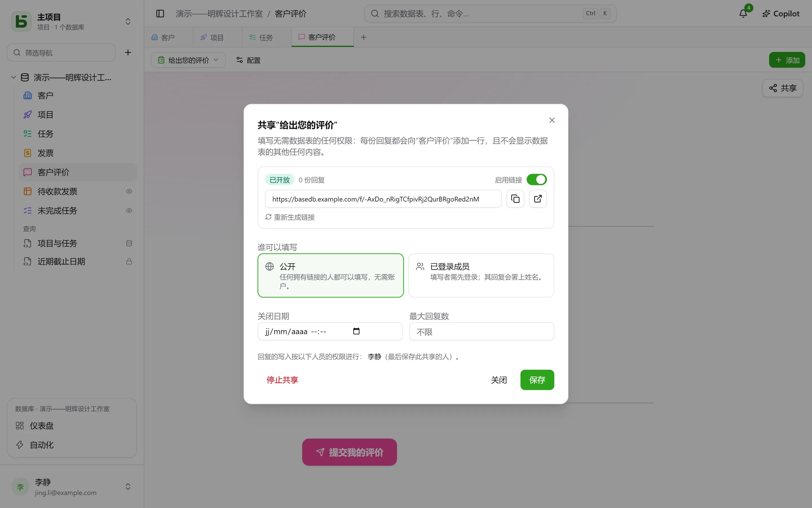812x508 pixels.
Task: Add a new tab with the plus icon
Action: pos(363,37)
